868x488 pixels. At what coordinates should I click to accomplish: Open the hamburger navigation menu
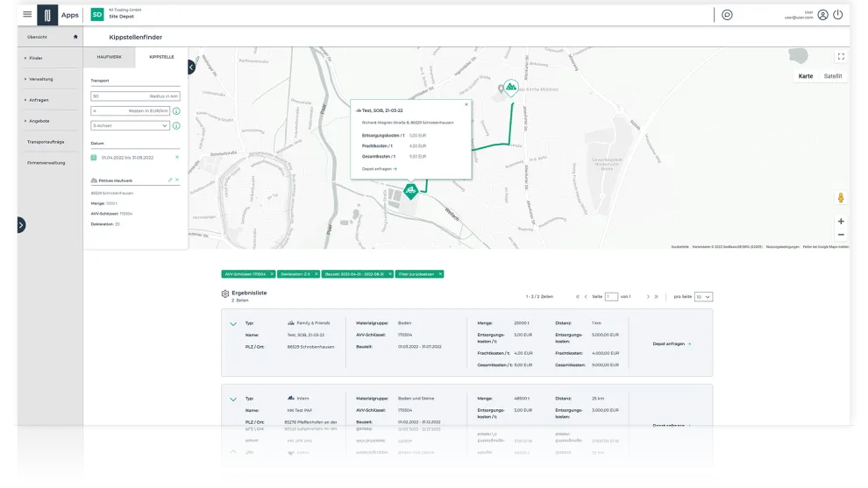click(27, 15)
